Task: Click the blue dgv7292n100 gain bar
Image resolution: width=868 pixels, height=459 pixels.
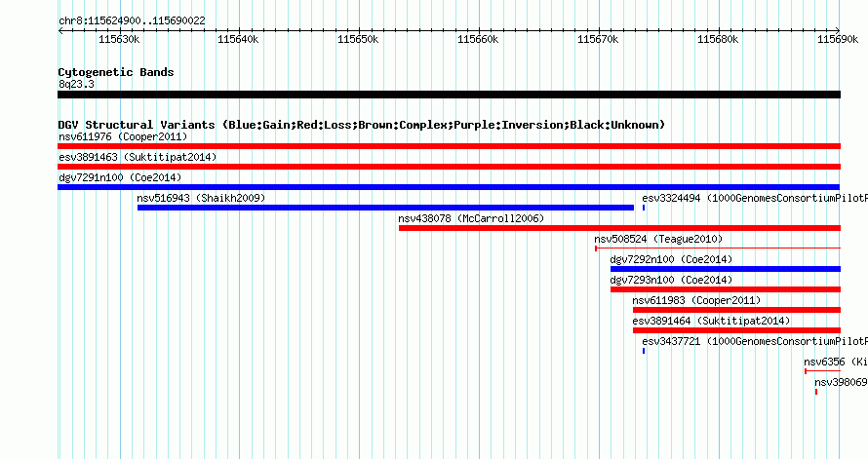Action: (726, 269)
